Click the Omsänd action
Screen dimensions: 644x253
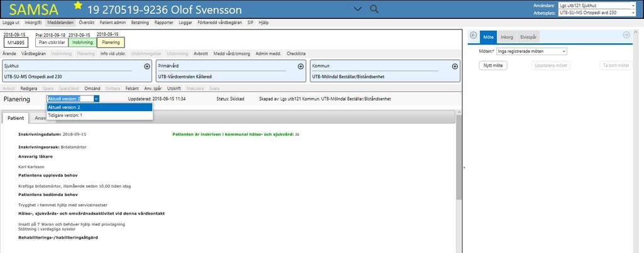click(92, 89)
